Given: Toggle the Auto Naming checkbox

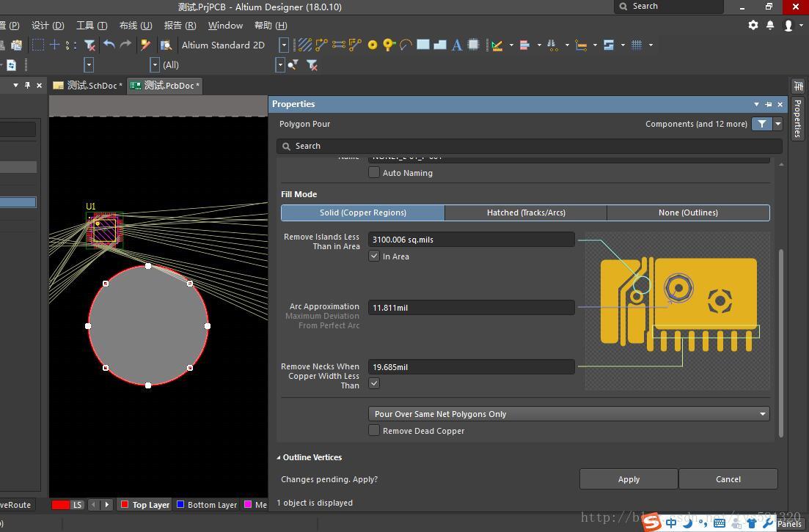Looking at the screenshot, I should click(x=374, y=172).
